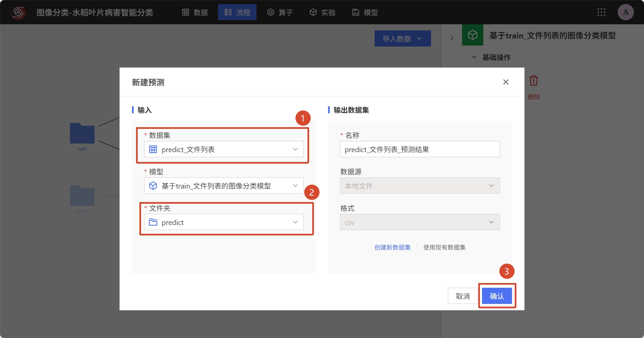Click the panel title 基于train_文件列表的图像分类模型
The width and height of the screenshot is (644, 338).
pyautogui.click(x=553, y=35)
